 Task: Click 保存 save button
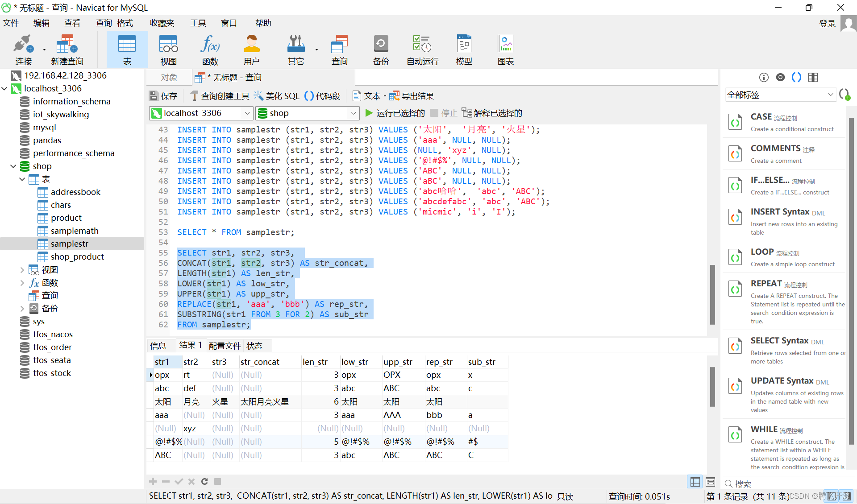[163, 96]
